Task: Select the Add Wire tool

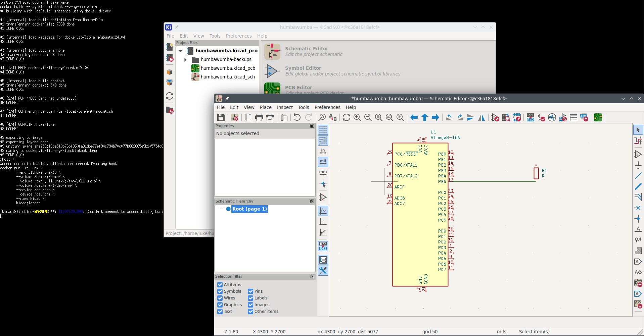Action: click(x=638, y=175)
